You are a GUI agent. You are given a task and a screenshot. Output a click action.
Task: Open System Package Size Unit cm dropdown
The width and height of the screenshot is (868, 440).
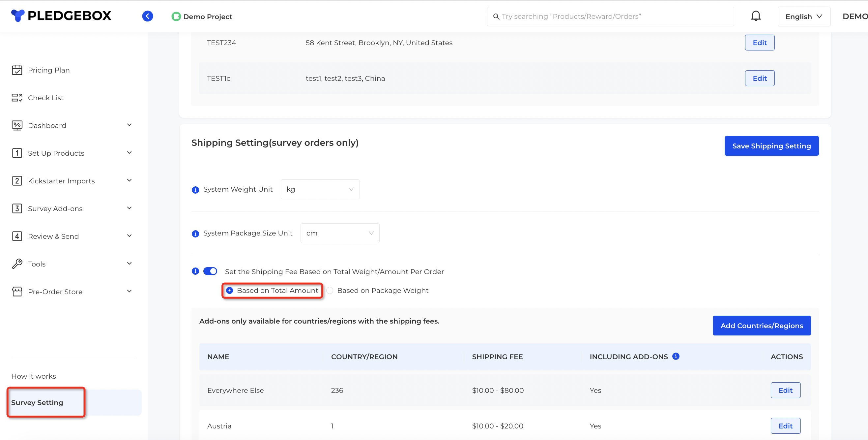click(x=340, y=233)
